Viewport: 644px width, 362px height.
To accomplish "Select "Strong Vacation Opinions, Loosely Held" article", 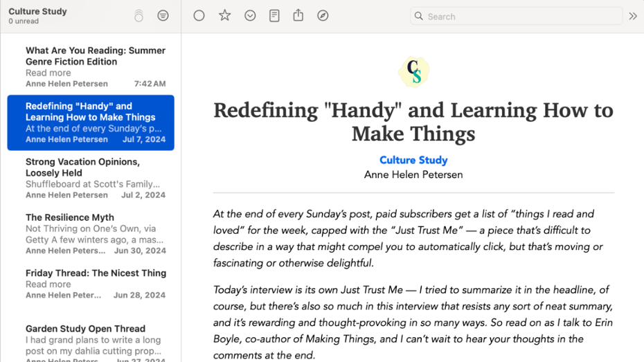I will click(96, 178).
